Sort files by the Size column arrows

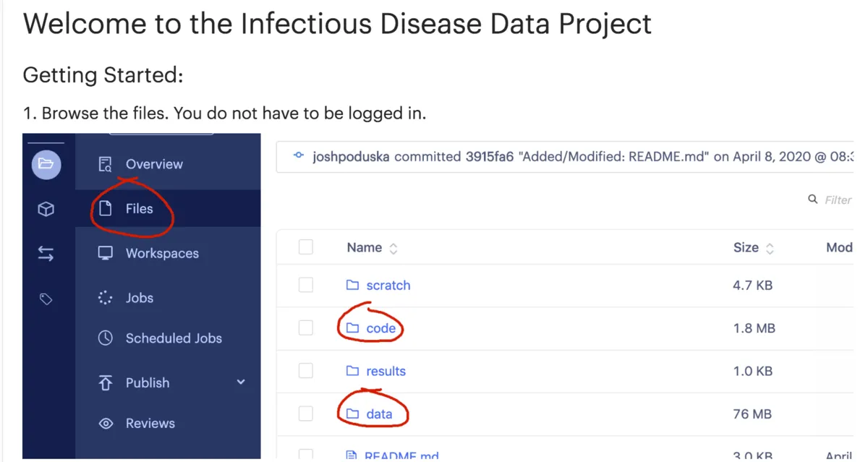point(770,248)
